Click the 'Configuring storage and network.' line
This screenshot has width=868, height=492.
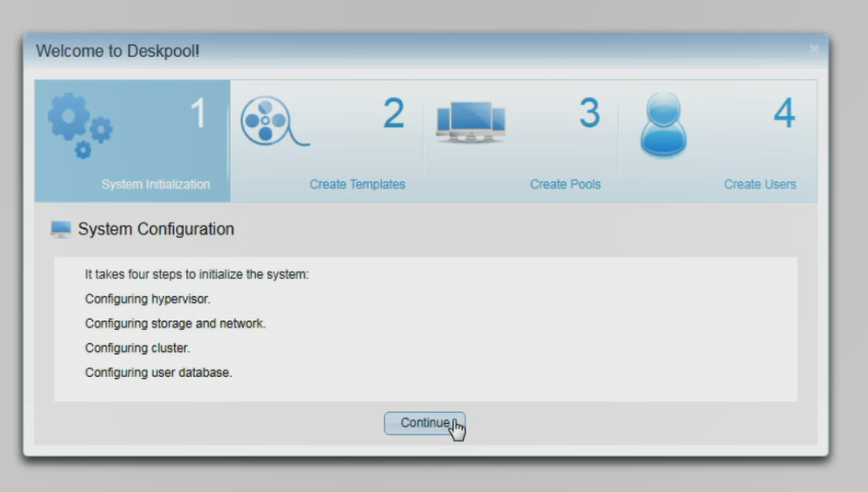pos(175,324)
